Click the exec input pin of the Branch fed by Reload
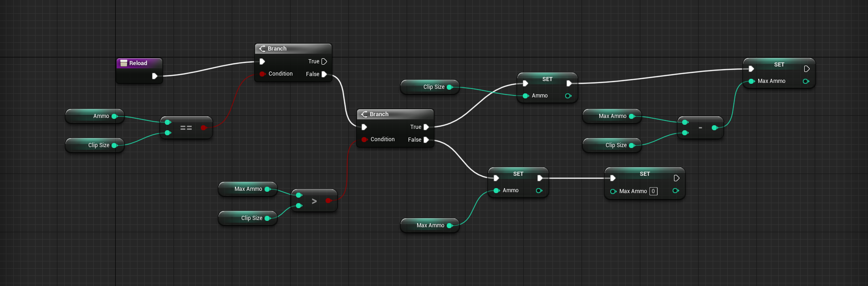Image resolution: width=868 pixels, height=286 pixels. 262,61
